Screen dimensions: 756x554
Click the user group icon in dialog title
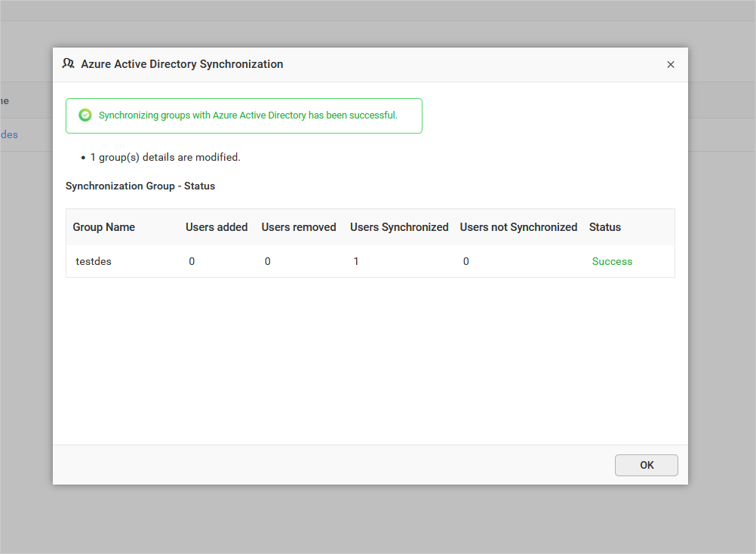(68, 63)
